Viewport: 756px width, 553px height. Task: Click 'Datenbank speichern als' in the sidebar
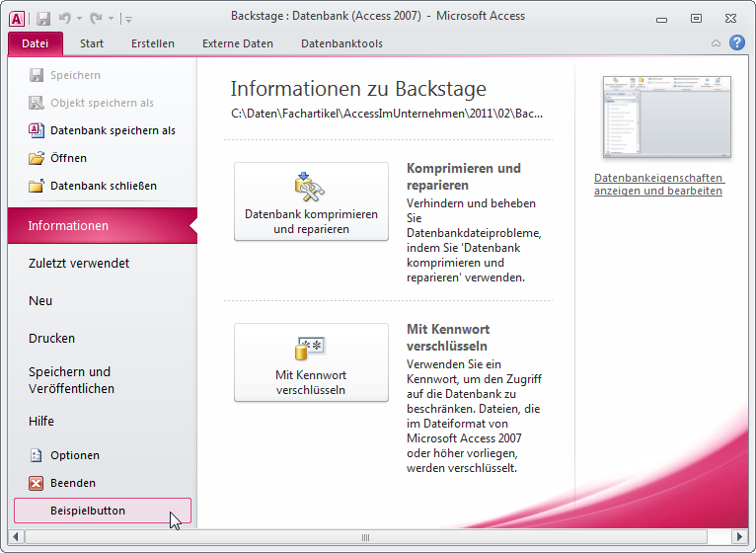112,130
